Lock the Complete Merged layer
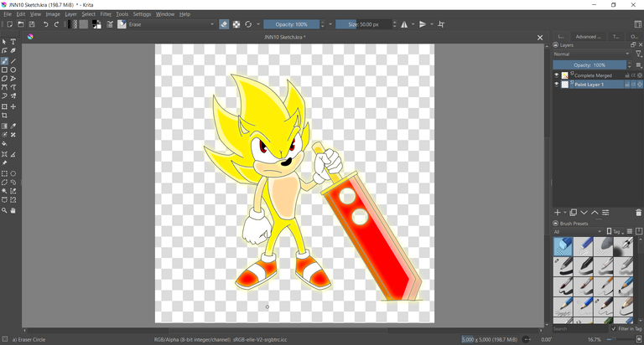644x345 pixels. [x=627, y=75]
